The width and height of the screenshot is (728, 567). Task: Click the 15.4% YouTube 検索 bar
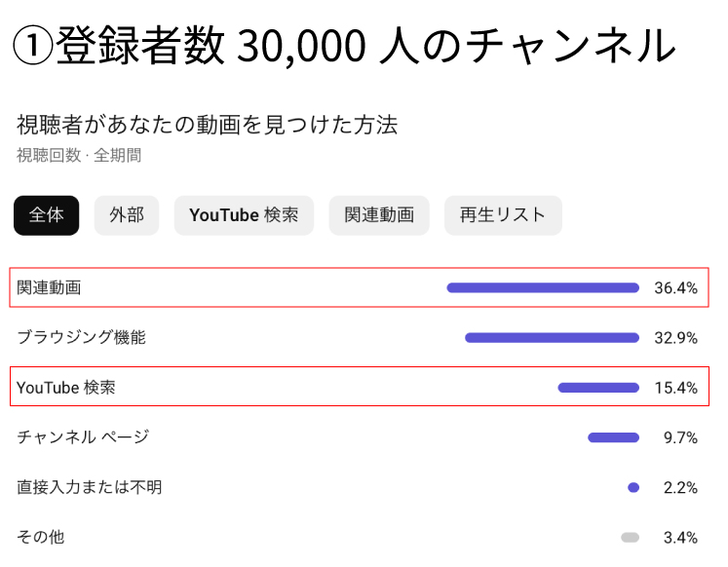[x=598, y=388]
